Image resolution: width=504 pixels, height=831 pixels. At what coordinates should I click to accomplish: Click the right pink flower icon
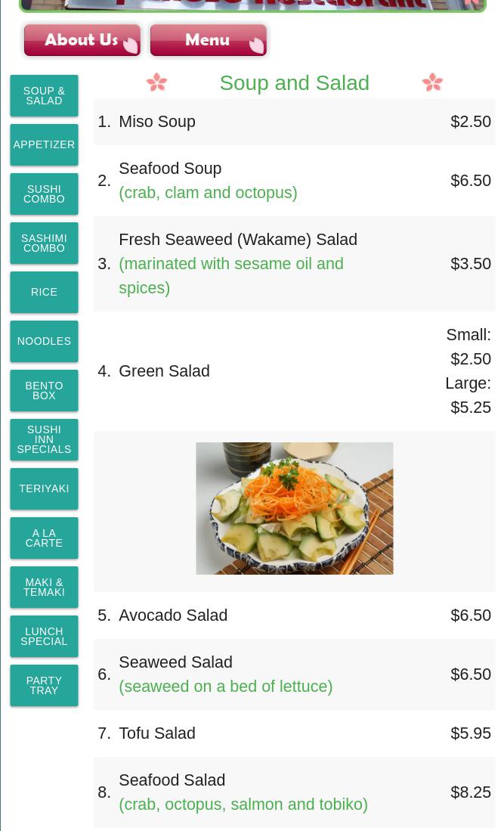(x=432, y=82)
